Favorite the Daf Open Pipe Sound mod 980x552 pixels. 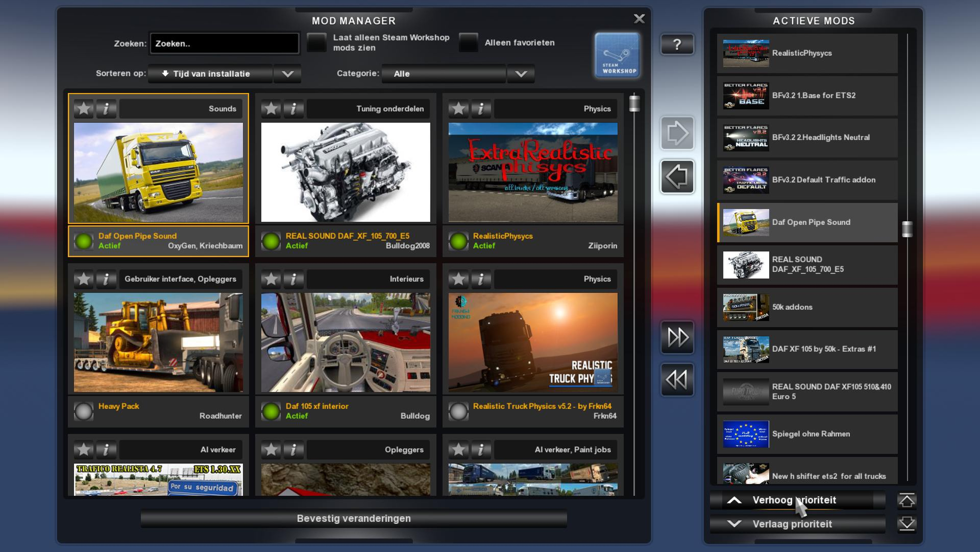click(x=84, y=109)
